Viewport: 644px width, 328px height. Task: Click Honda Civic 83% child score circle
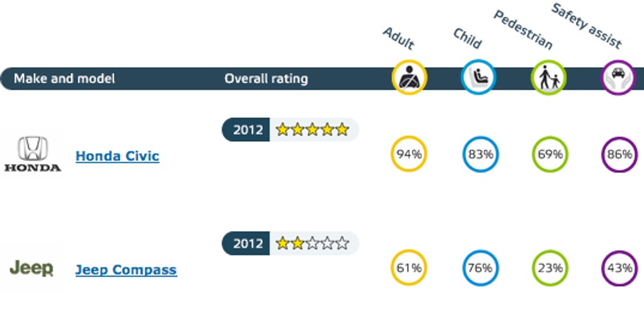tap(481, 154)
